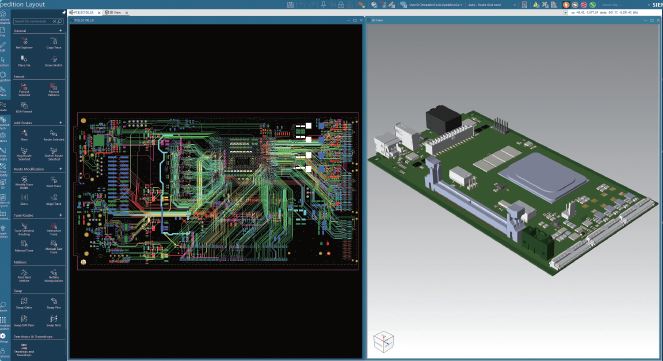Run Fanout Selected command

pos(24,89)
